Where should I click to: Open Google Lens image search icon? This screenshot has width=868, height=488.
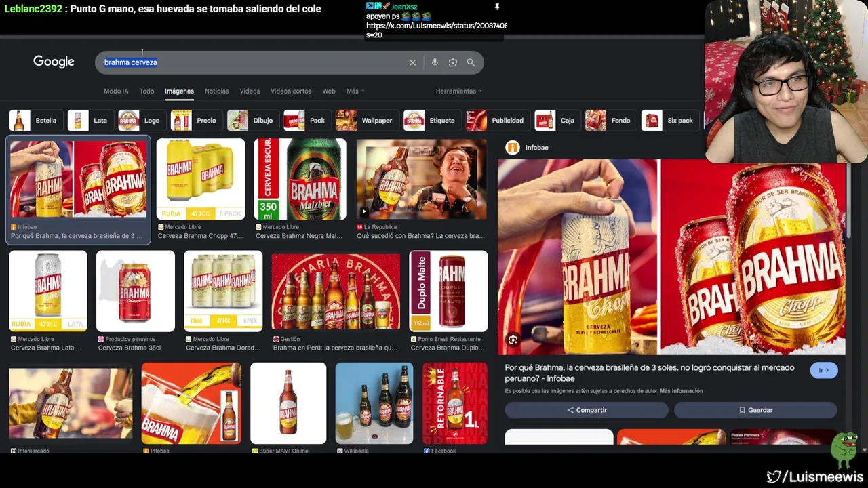click(453, 62)
